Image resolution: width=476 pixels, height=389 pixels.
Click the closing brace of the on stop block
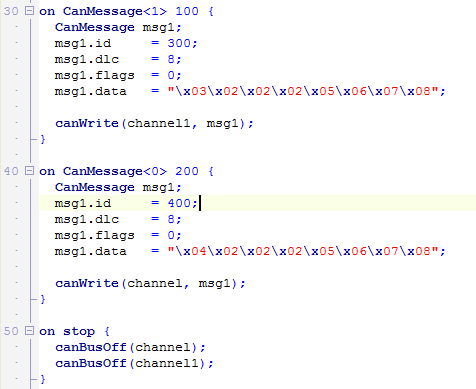pos(43,379)
